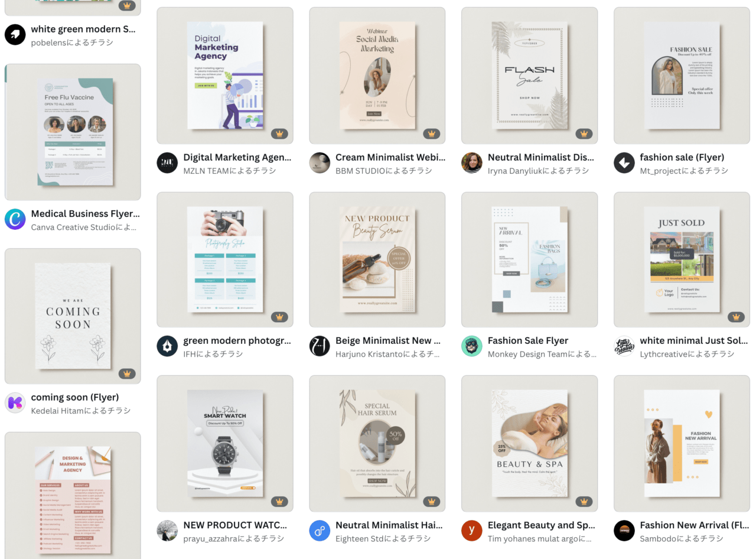Screen dimensions: 756x559
Task: Click BBM STUDIO creator avatar
Action: coord(320,163)
